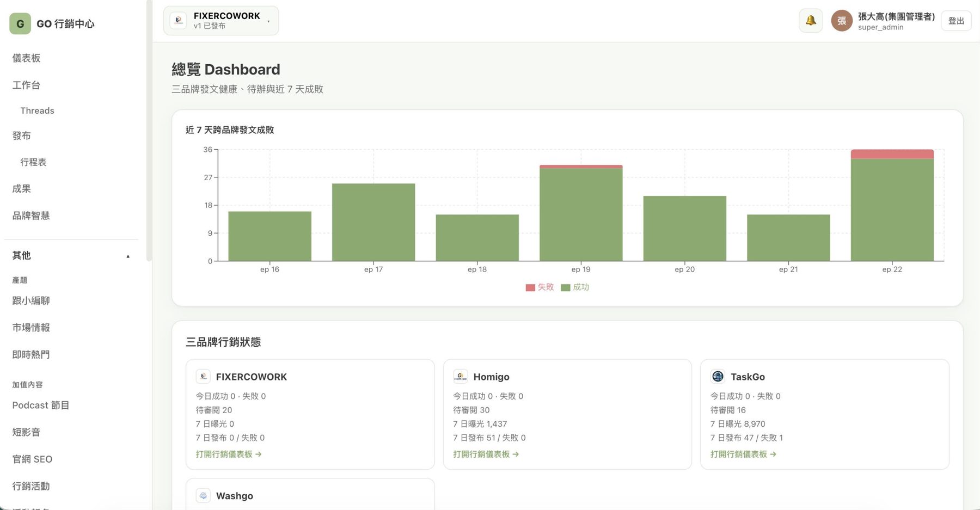Open 行銷活動 in sidebar
Image resolution: width=980 pixels, height=510 pixels.
tap(31, 486)
